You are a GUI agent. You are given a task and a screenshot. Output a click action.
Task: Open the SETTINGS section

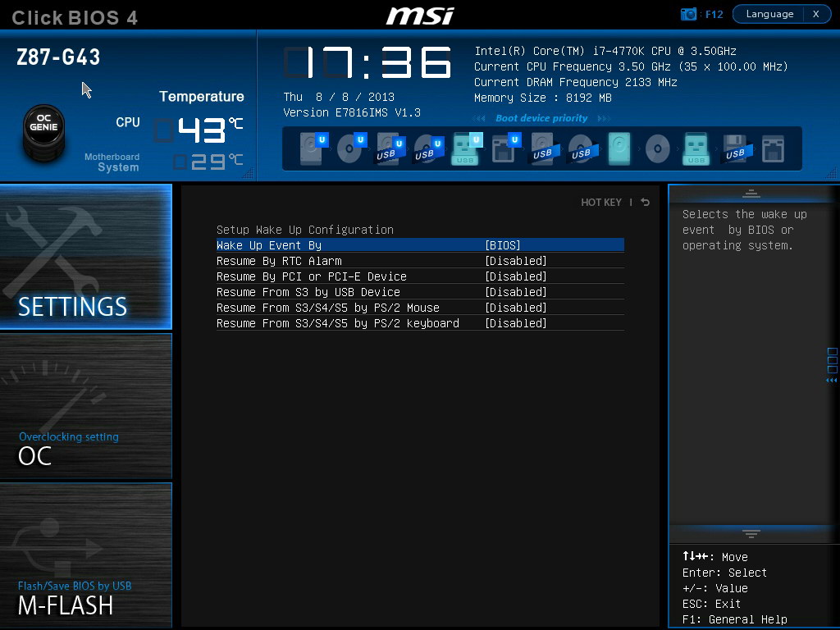tap(85, 257)
